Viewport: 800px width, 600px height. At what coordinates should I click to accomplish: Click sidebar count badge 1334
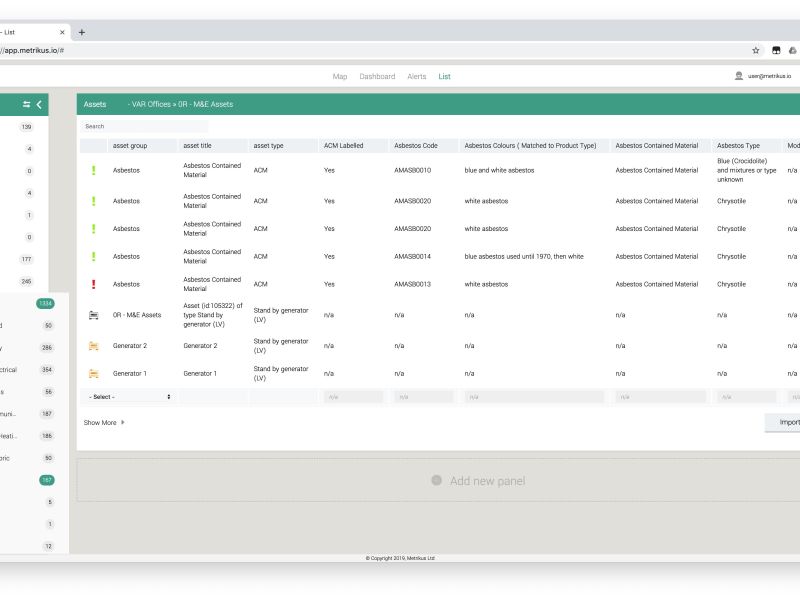tap(45, 304)
